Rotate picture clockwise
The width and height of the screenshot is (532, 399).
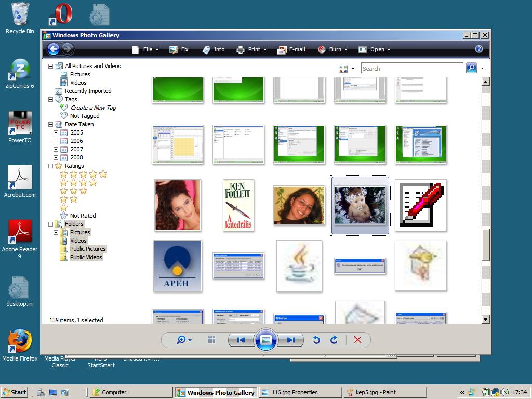[334, 340]
